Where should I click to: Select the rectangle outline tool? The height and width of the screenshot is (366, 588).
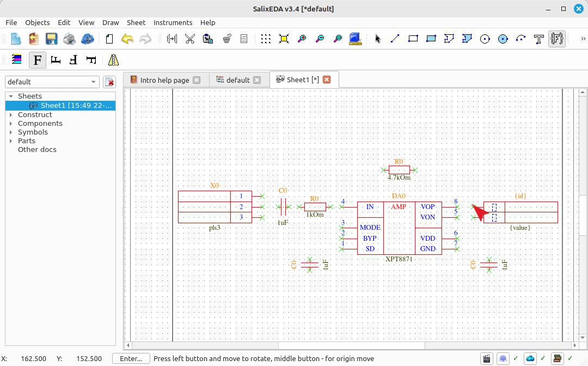point(413,39)
